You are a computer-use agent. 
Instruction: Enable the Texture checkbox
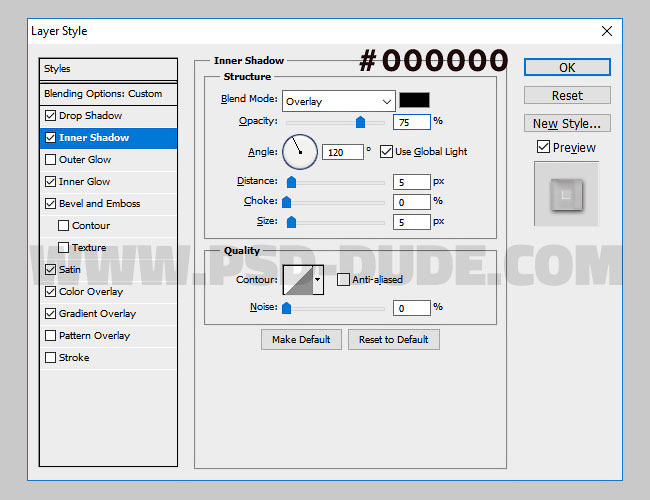[63, 247]
